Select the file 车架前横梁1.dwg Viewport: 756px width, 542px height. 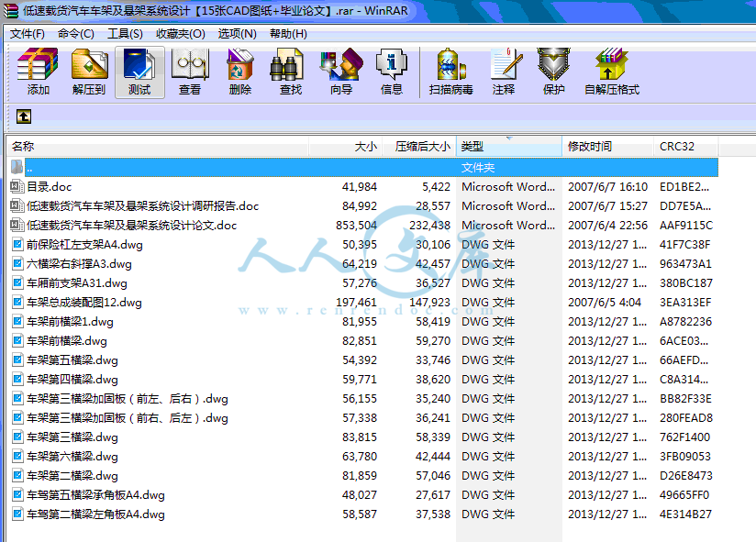[70, 321]
